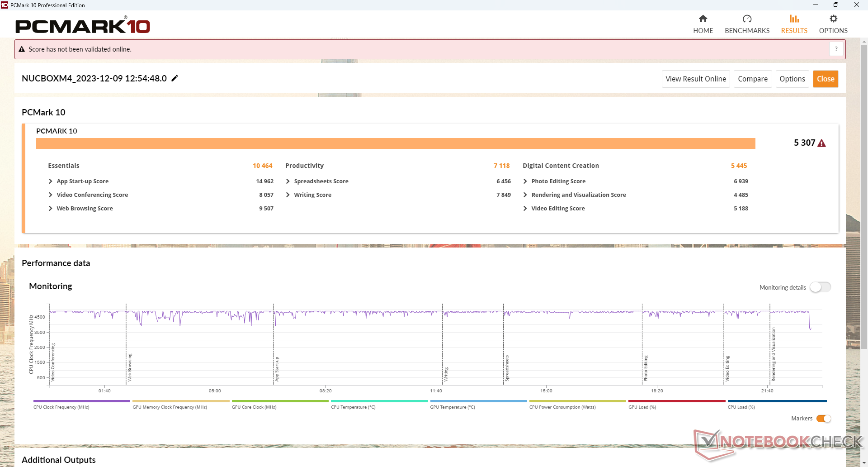Image resolution: width=868 pixels, height=467 pixels.
Task: Expand the Spreadsheets Score row
Action: pyautogui.click(x=288, y=181)
